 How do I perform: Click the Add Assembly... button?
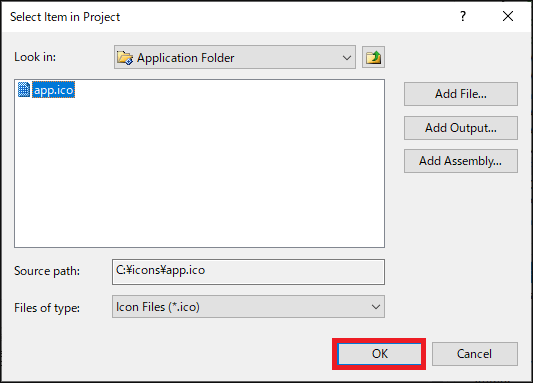point(461,161)
